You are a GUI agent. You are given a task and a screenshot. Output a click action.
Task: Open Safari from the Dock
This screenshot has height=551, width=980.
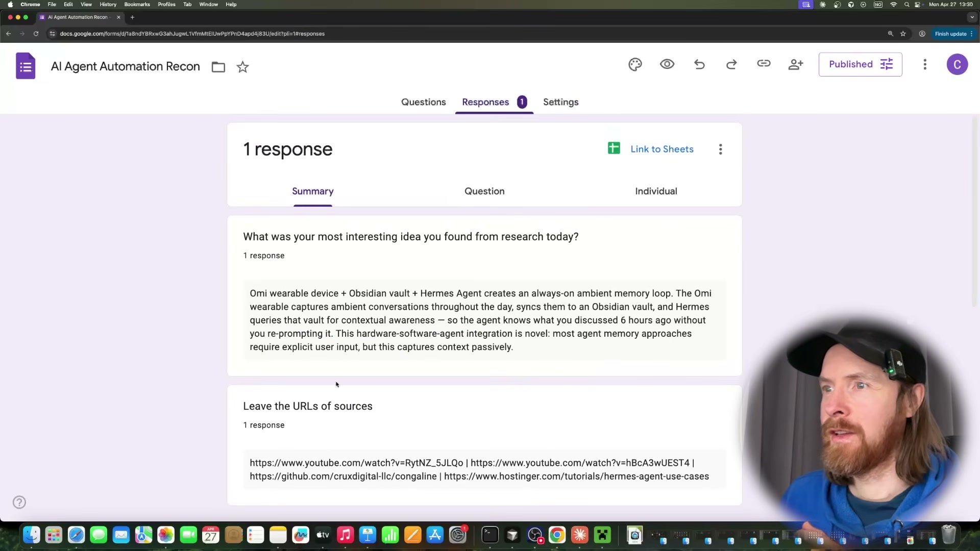pos(77,535)
